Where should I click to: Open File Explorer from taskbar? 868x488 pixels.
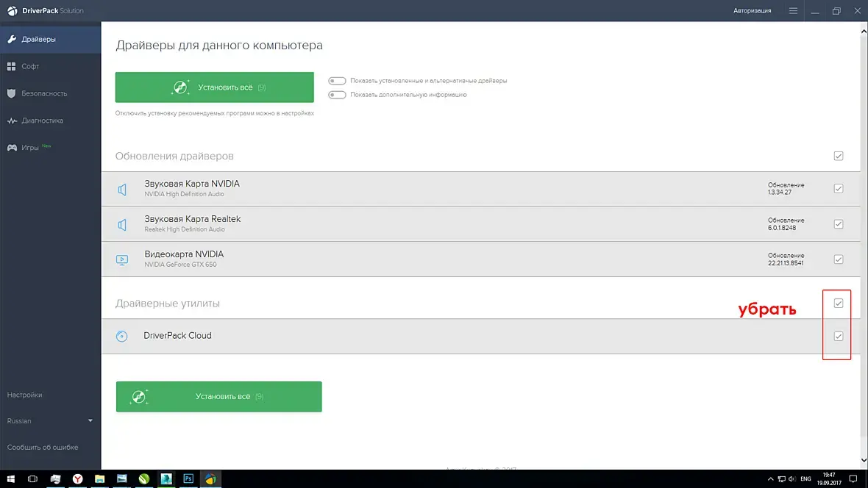point(99,479)
